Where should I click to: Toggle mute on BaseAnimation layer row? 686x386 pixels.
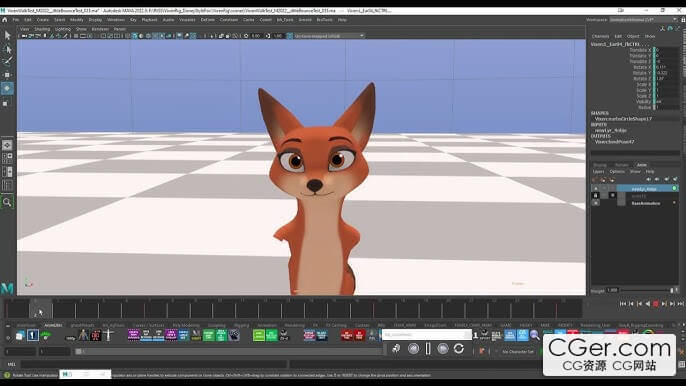[595, 204]
